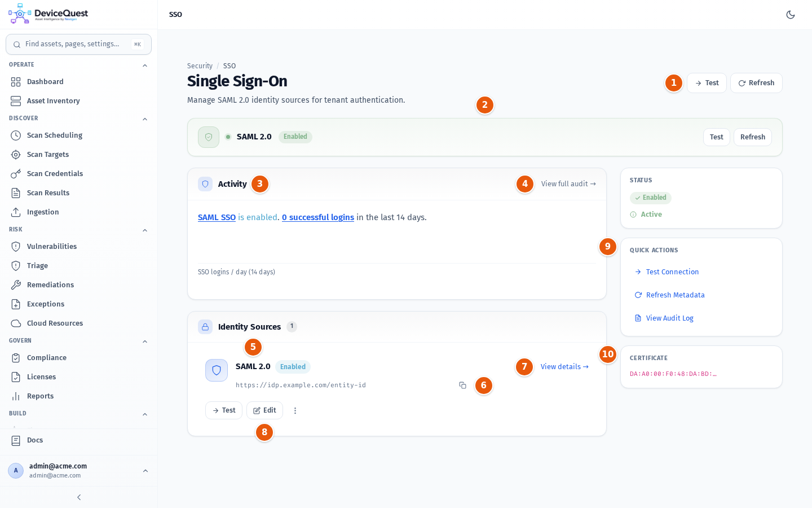The image size is (812, 508).
Task: Open View details for SAML 2.0
Action: pyautogui.click(x=564, y=367)
